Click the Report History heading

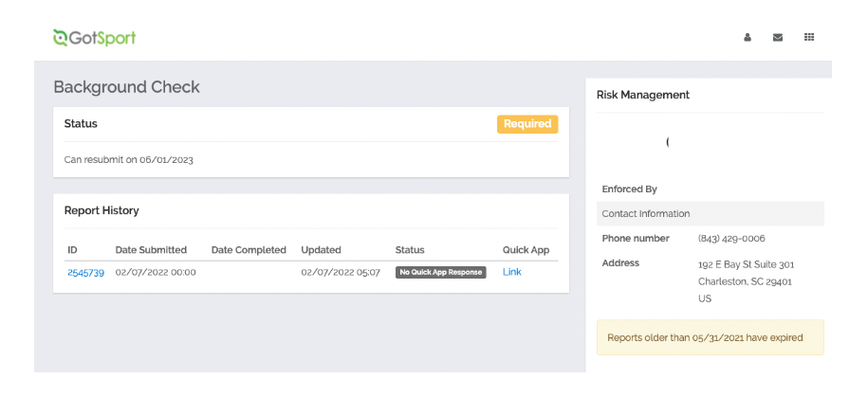(x=102, y=210)
